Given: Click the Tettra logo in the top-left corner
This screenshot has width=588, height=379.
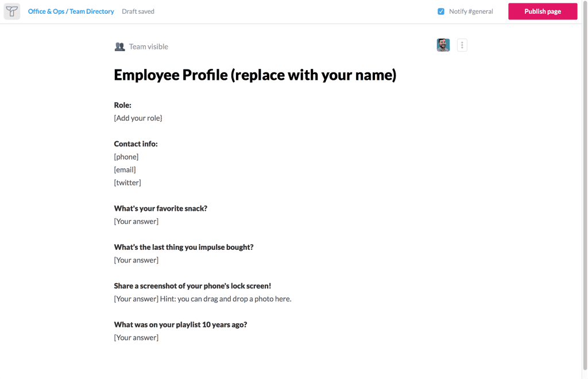Looking at the screenshot, I should (11, 11).
